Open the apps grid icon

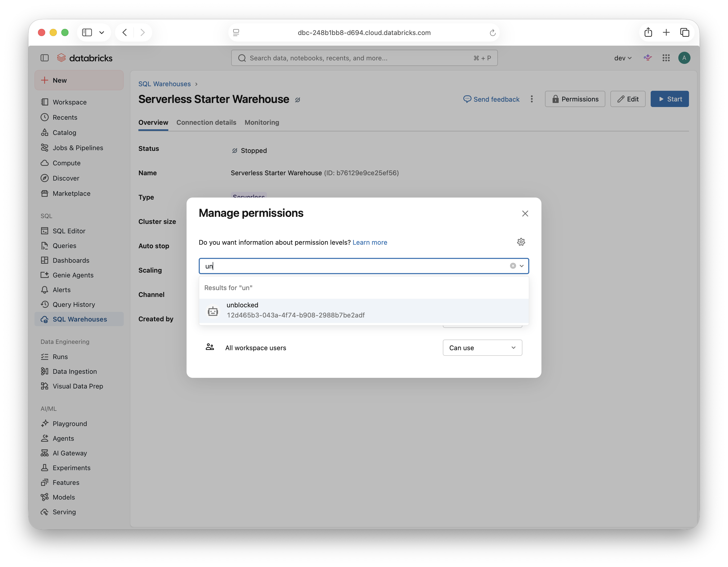tap(666, 58)
